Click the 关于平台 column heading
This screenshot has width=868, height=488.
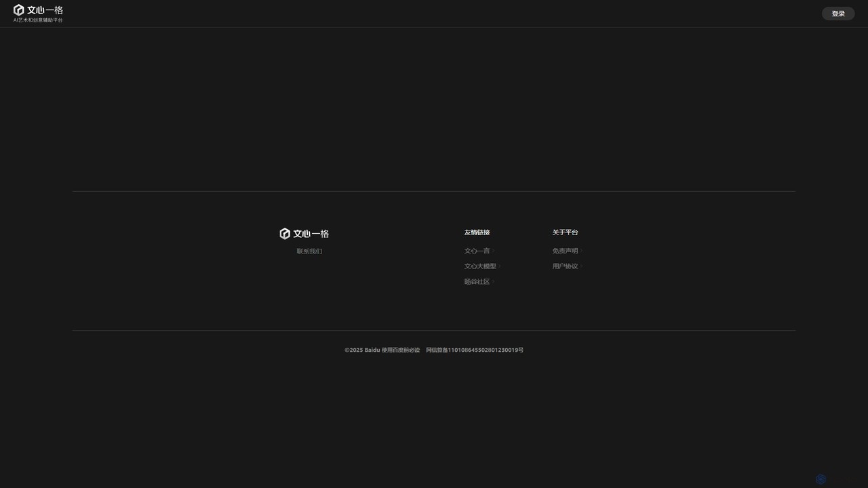(565, 232)
